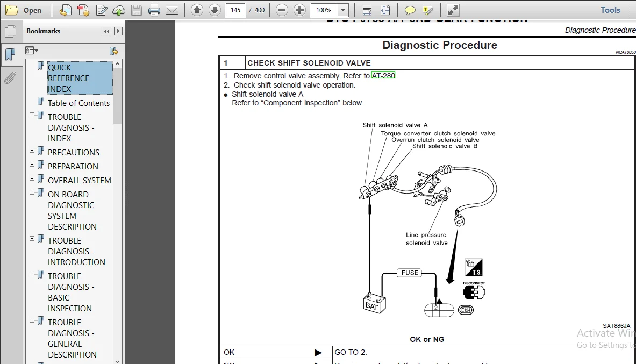Click the fit width scrolling icon
This screenshot has height=364, width=636.
pos(367,10)
